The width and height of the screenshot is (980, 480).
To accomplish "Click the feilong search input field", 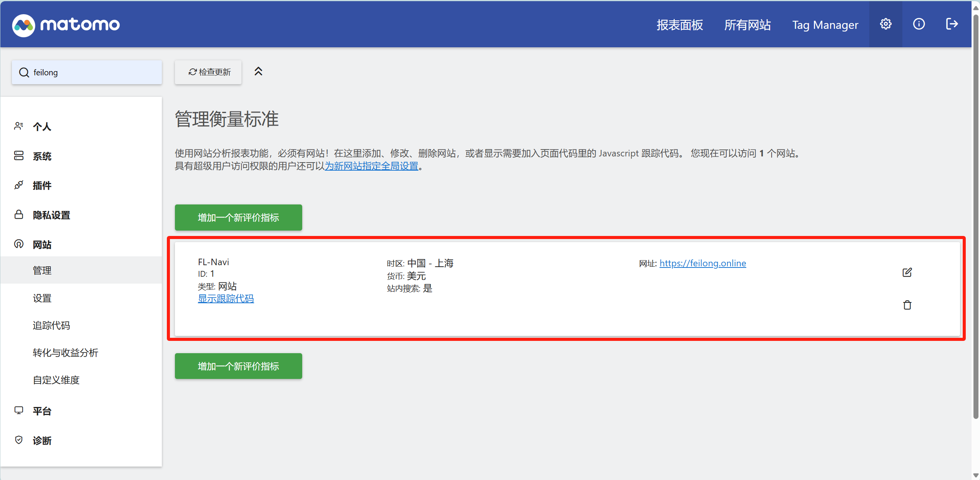I will click(92, 72).
